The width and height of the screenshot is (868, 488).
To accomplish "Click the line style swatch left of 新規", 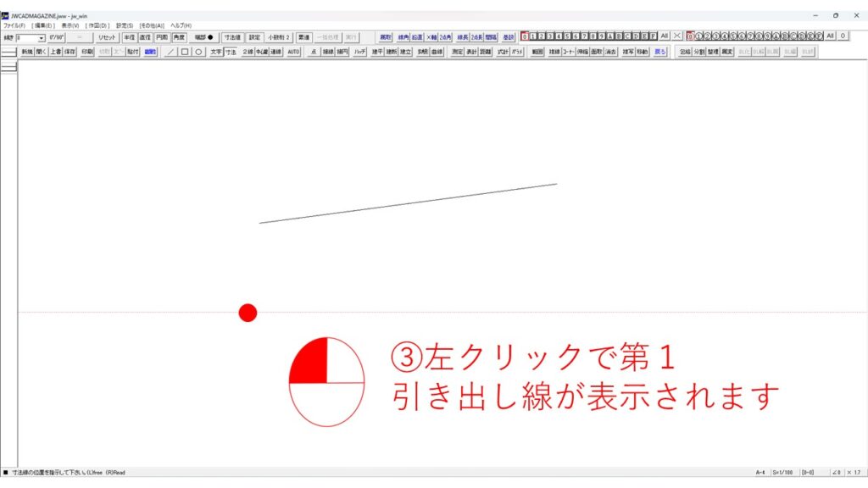I will pyautogui.click(x=8, y=53).
